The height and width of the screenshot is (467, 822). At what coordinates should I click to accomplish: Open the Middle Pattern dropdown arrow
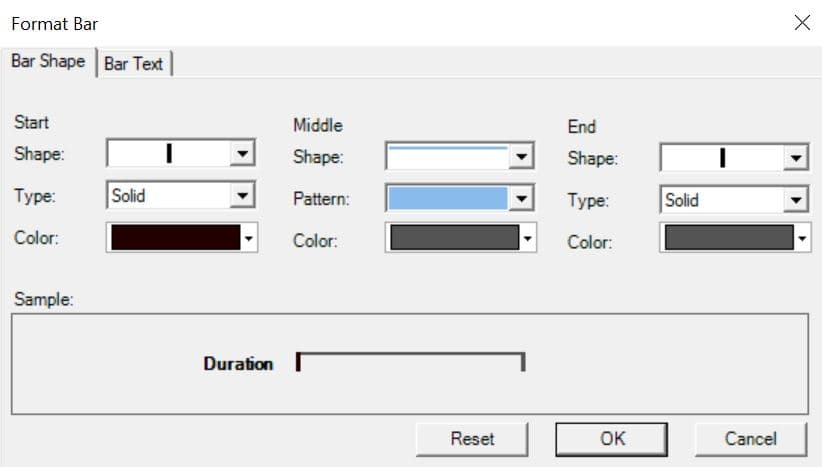[x=520, y=198]
